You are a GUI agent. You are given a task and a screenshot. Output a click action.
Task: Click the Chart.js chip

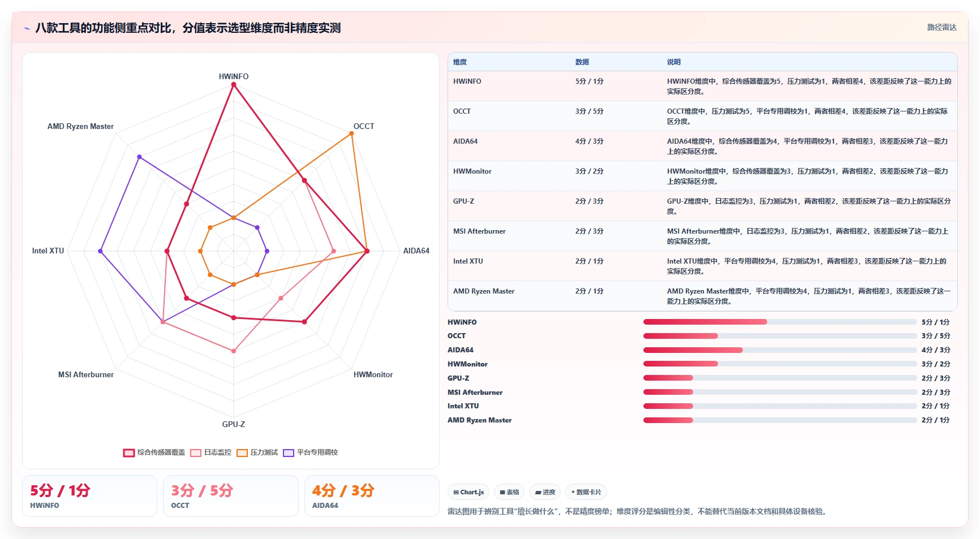pyautogui.click(x=468, y=492)
